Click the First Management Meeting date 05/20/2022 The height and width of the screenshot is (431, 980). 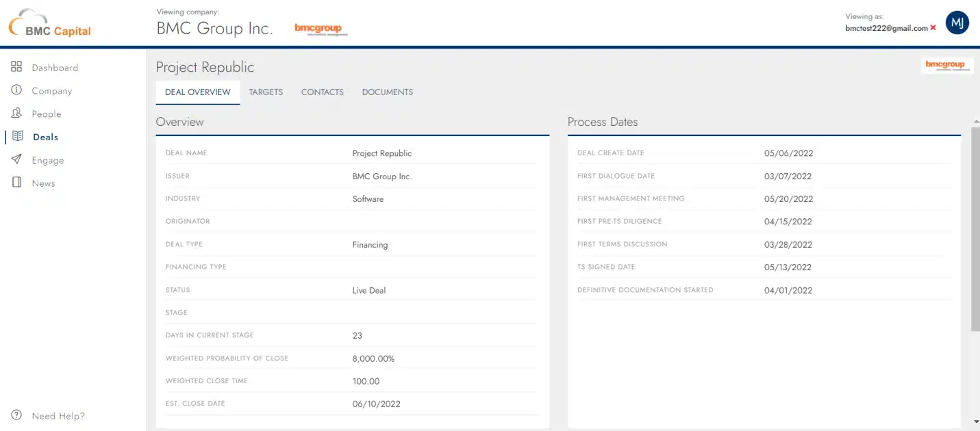point(788,199)
